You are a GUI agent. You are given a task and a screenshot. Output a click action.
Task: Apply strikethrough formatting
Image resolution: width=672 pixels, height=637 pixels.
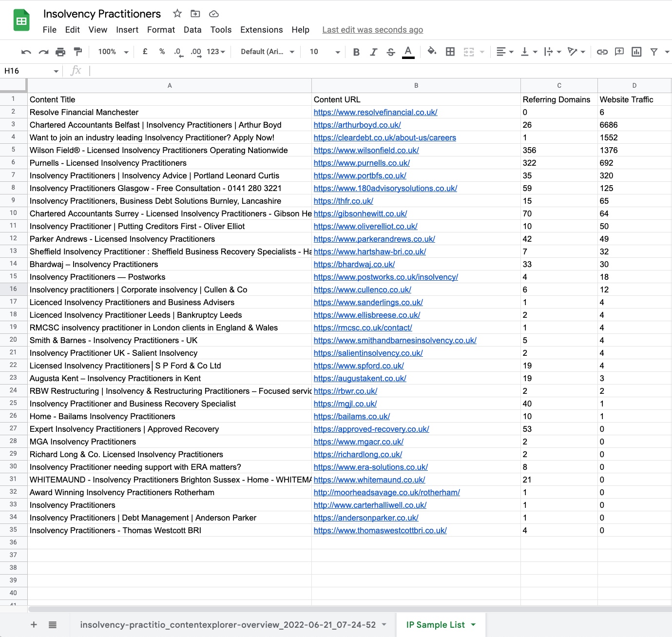(391, 52)
